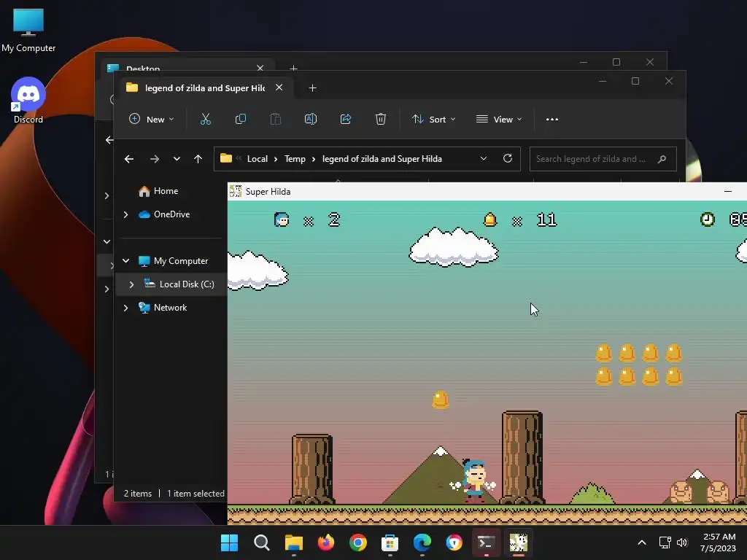
Task: Open the Sort options dropdown
Action: point(433,119)
